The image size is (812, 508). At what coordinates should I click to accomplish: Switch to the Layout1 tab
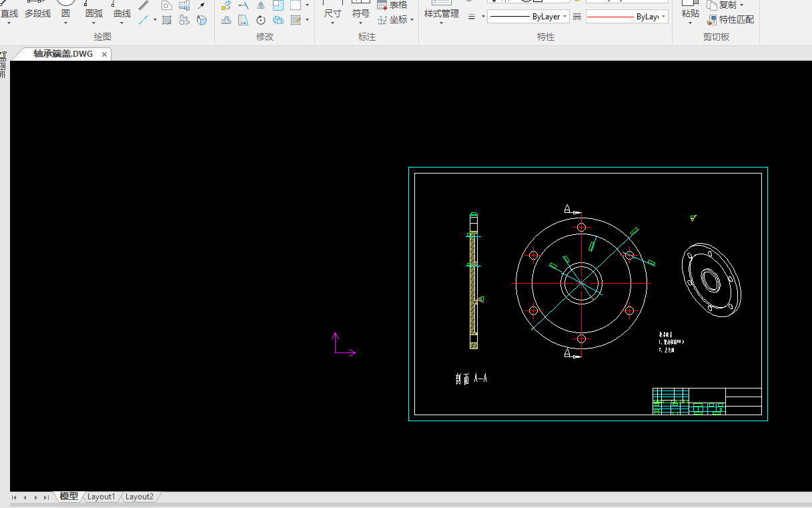(101, 497)
